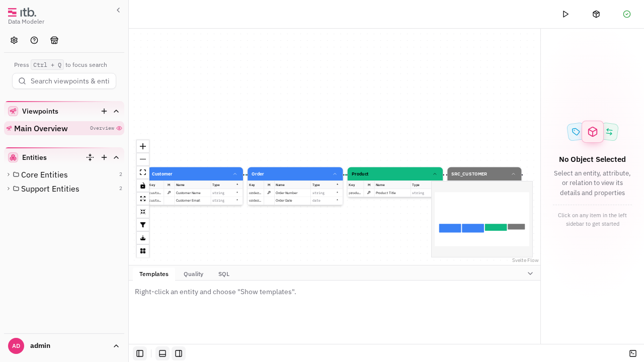Screen dimensions: 644x362
Task: Toggle the bottom panel button
Action: coord(163,353)
